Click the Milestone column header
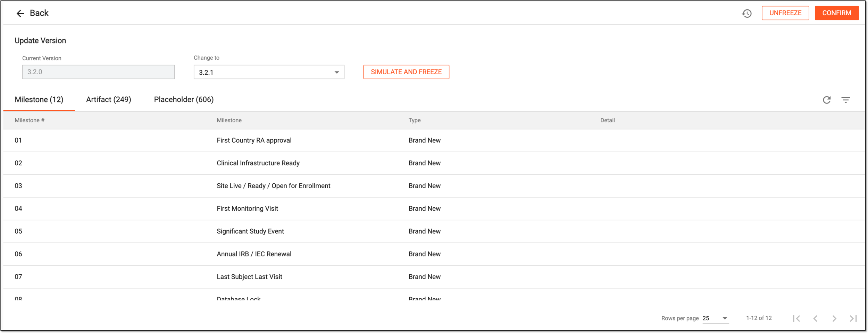This screenshot has height=333, width=868. coord(229,120)
